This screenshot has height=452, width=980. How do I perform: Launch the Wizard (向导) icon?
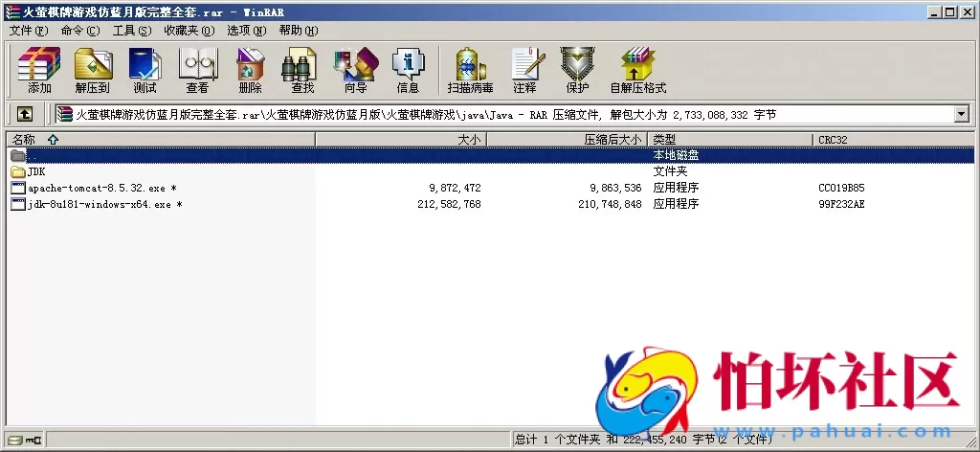[x=355, y=70]
